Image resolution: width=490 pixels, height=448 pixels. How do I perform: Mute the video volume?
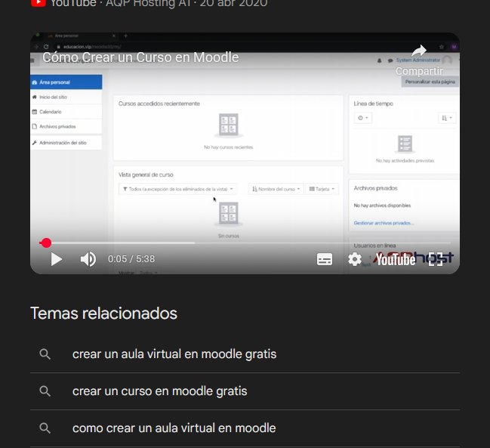coord(88,259)
